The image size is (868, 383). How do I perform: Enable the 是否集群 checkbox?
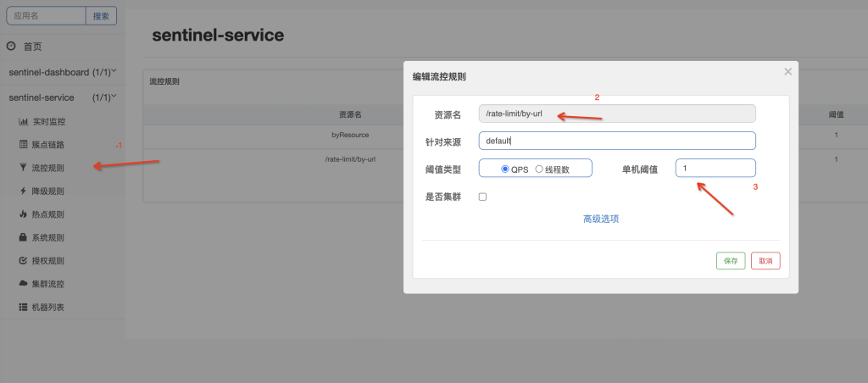[482, 197]
